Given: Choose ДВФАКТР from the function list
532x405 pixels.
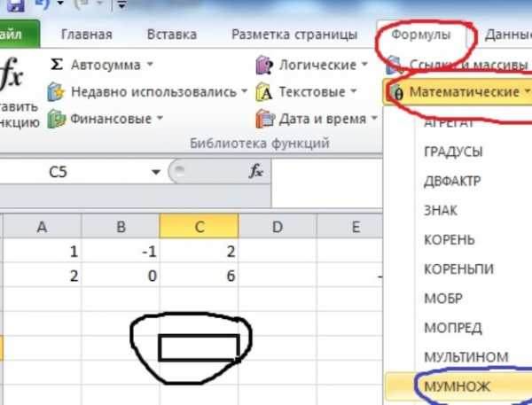Looking at the screenshot, I should pos(452,181).
